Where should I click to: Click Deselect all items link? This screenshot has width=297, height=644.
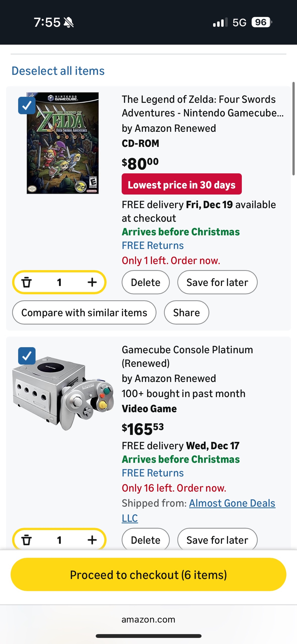pos(58,71)
